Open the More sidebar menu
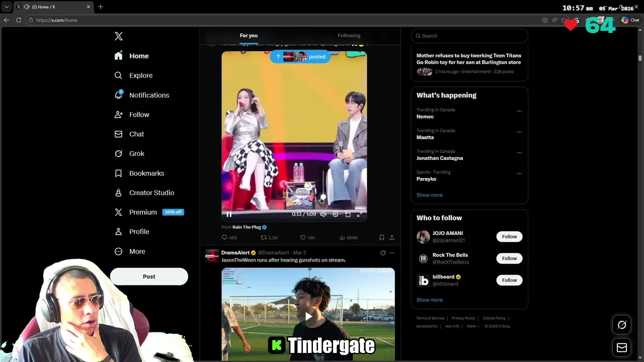This screenshot has width=644, height=362. tap(130, 251)
